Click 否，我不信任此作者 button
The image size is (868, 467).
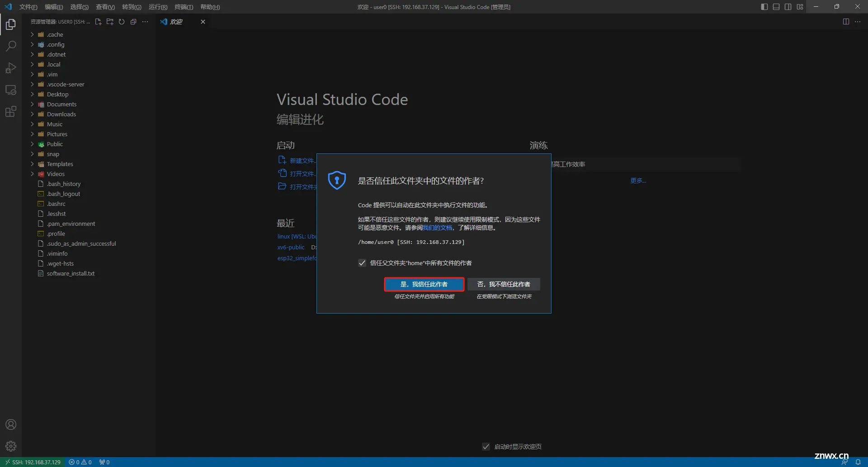504,284
